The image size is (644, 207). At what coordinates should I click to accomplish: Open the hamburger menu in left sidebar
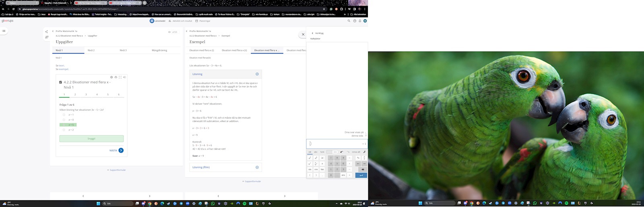[4, 31]
